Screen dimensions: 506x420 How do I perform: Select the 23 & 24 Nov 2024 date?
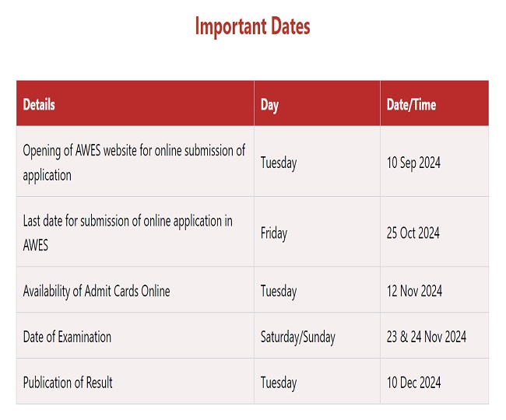(x=427, y=337)
